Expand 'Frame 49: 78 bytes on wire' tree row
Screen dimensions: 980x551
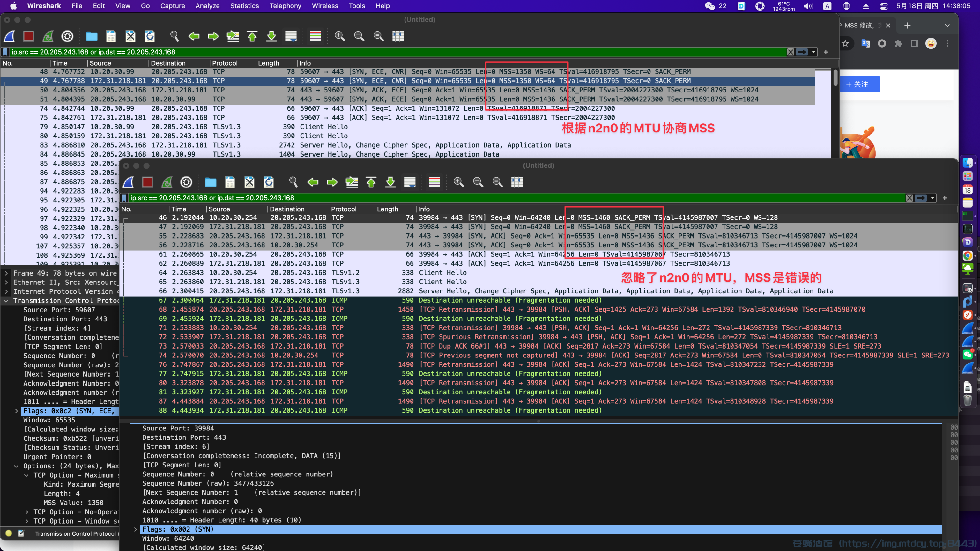coord(6,273)
